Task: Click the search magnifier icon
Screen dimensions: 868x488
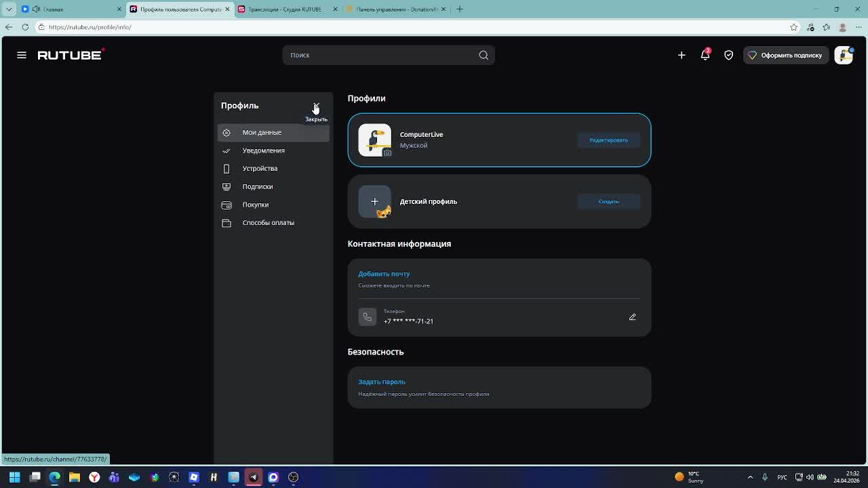Action: pyautogui.click(x=484, y=55)
